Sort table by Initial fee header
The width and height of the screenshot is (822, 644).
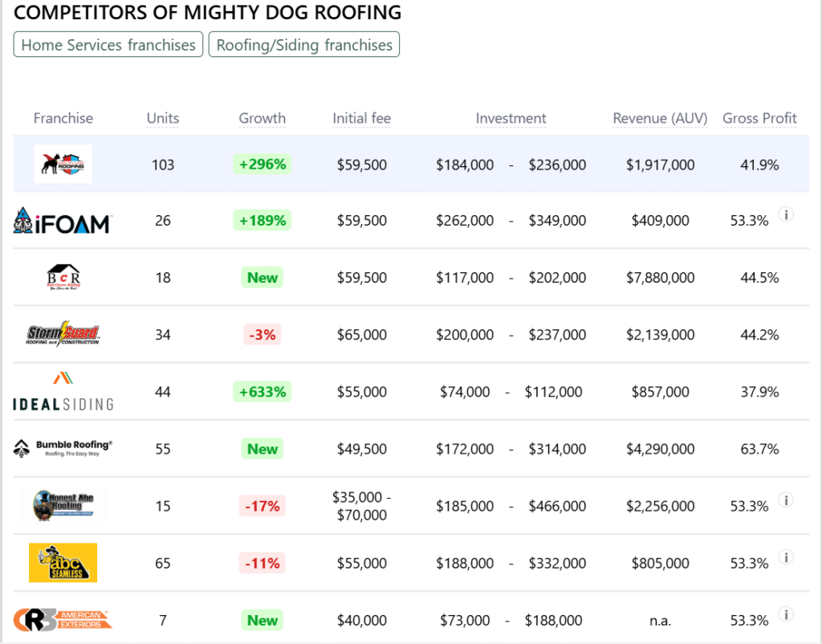click(362, 119)
